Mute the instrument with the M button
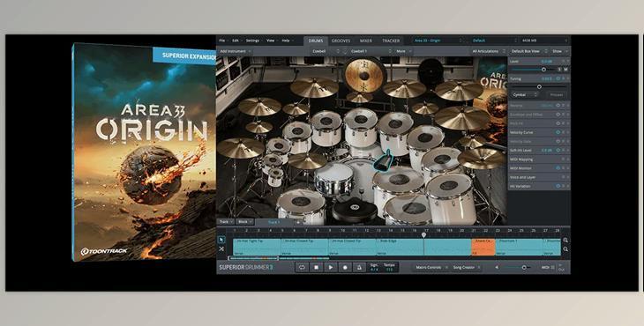644x326 pixels. click(x=565, y=70)
